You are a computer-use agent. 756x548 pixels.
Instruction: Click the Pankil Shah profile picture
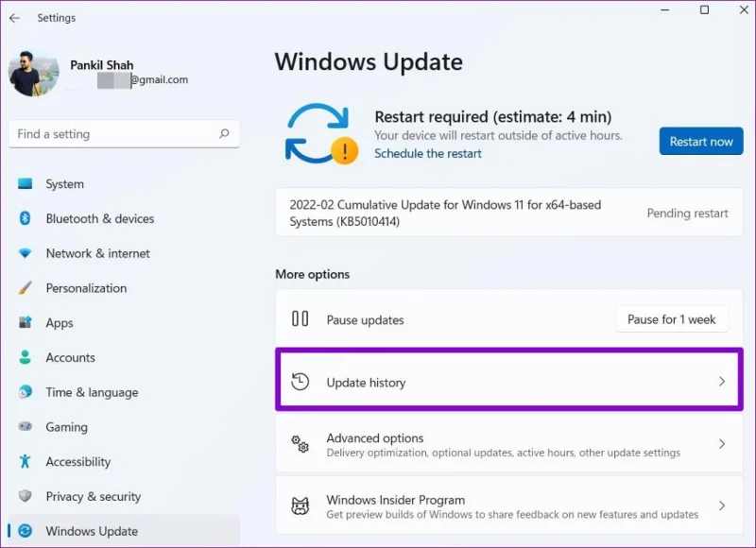click(x=33, y=73)
